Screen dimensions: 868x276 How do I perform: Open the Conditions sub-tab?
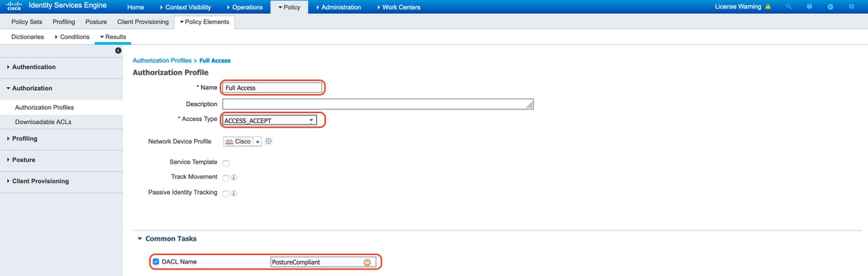[72, 37]
